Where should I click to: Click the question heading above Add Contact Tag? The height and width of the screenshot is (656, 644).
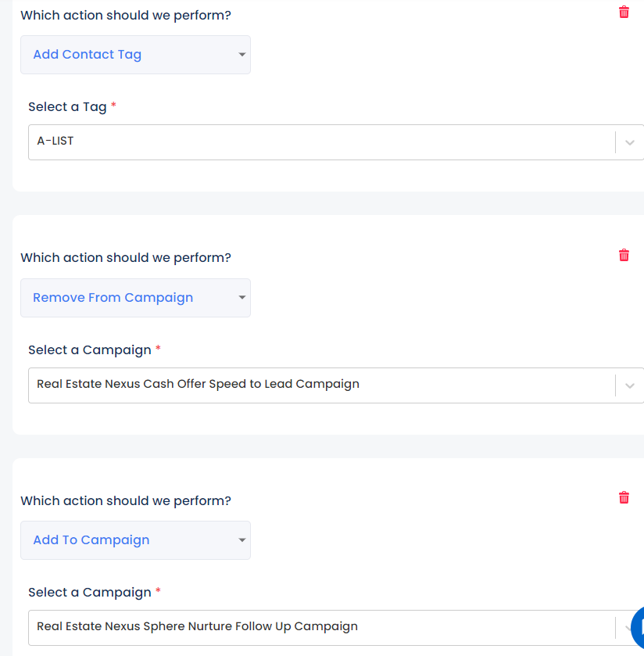[126, 16]
